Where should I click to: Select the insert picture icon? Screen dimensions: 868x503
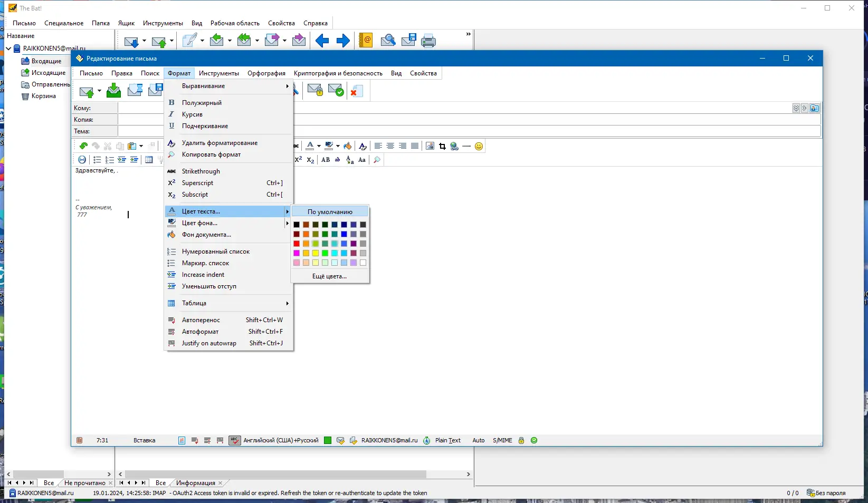pyautogui.click(x=430, y=146)
